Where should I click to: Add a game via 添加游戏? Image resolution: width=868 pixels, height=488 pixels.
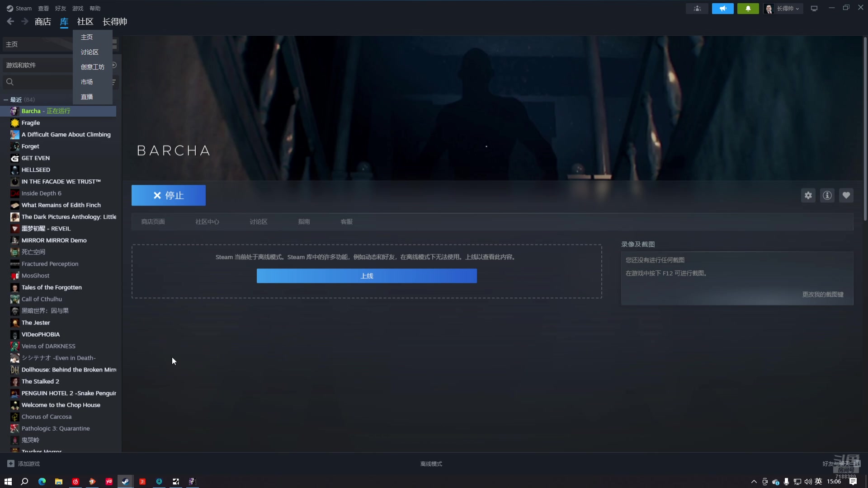[24, 464]
